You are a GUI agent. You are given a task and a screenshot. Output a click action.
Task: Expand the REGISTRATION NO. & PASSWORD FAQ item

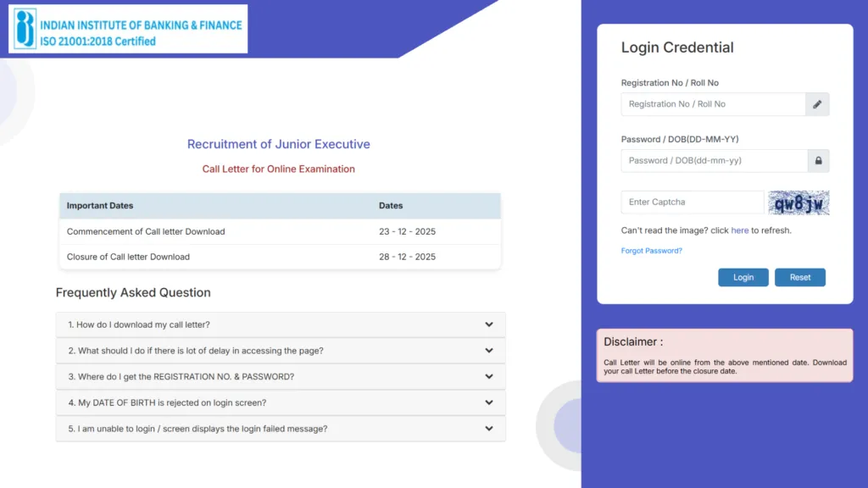tap(280, 376)
